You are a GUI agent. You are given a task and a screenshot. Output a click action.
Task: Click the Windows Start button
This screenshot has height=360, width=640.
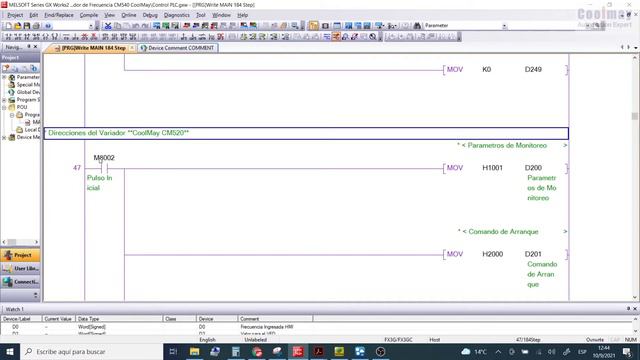[x=10, y=351]
